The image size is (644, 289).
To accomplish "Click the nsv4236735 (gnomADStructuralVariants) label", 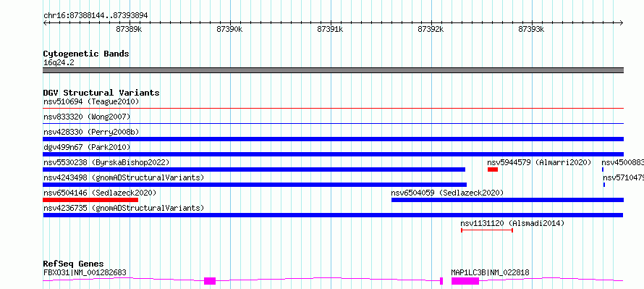I will (x=124, y=208).
